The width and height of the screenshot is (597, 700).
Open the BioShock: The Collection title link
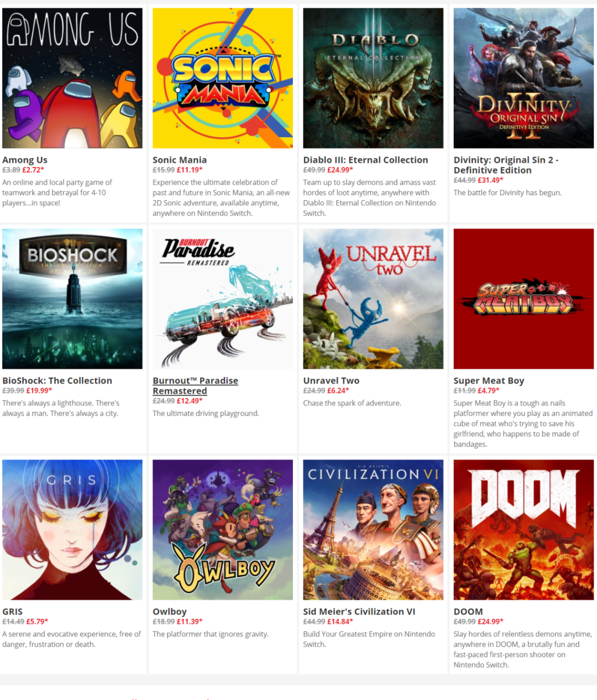[x=57, y=381]
